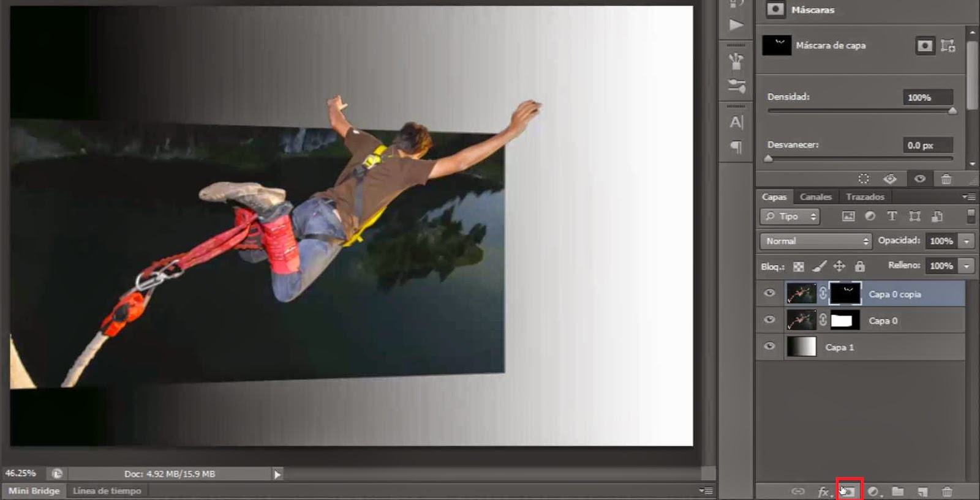Click the Relleno 100% field
Image resolution: width=980 pixels, height=500 pixels.
coord(941,266)
